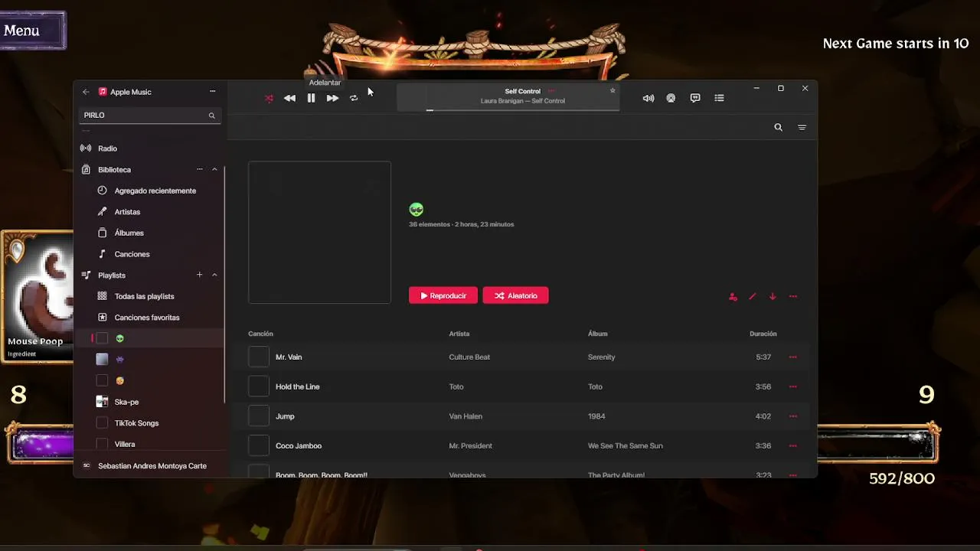This screenshot has height=551, width=980.
Task: Open the sort and filter options
Action: pyautogui.click(x=802, y=128)
